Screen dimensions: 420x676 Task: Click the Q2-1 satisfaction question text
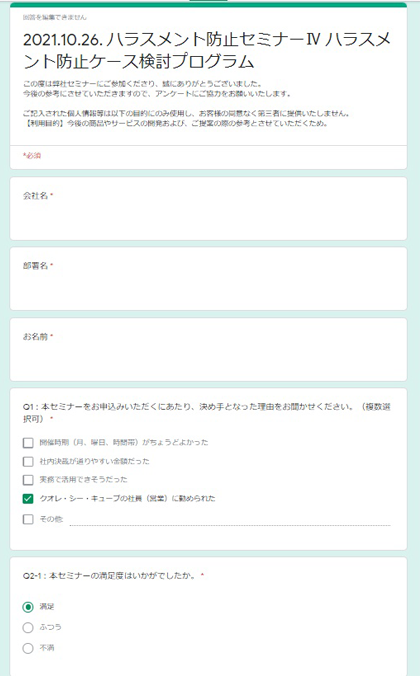coord(111,576)
